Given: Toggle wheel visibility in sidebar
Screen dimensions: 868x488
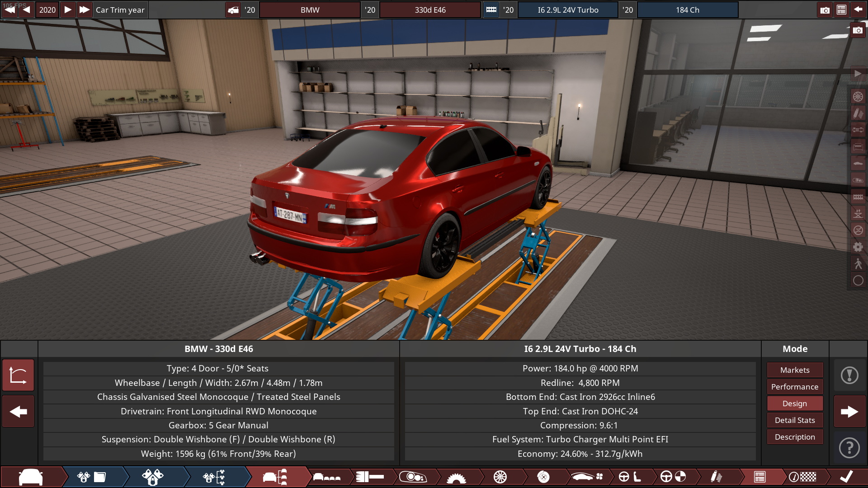Looking at the screenshot, I should pos(858,97).
